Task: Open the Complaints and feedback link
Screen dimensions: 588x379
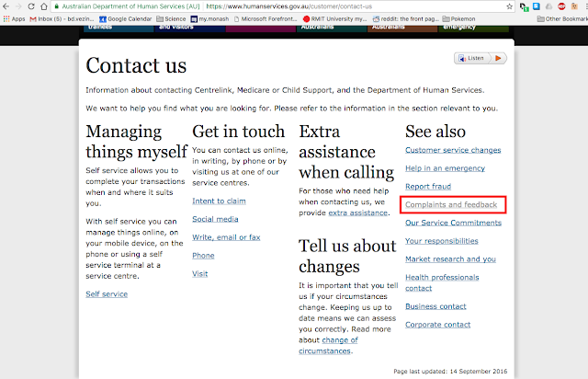Action: [x=451, y=205]
